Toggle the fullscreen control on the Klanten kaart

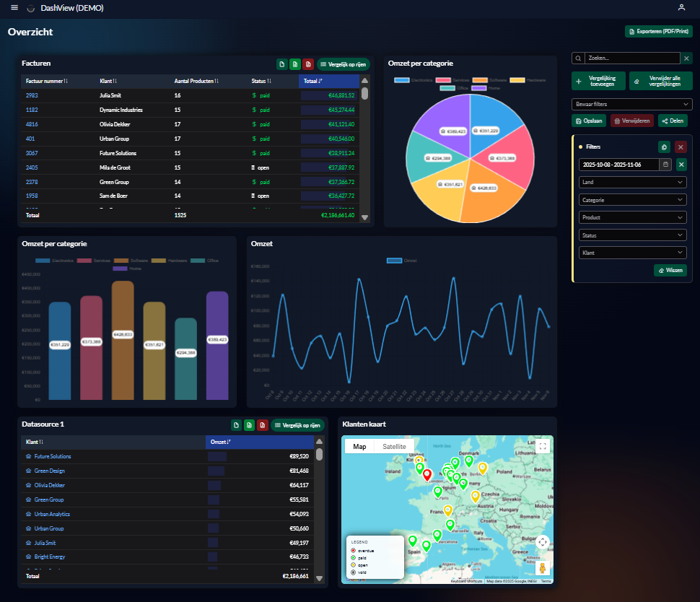[x=543, y=445]
